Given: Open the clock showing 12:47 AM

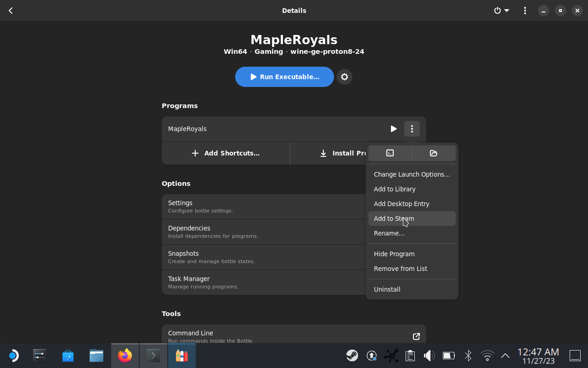Looking at the screenshot, I should tap(538, 356).
